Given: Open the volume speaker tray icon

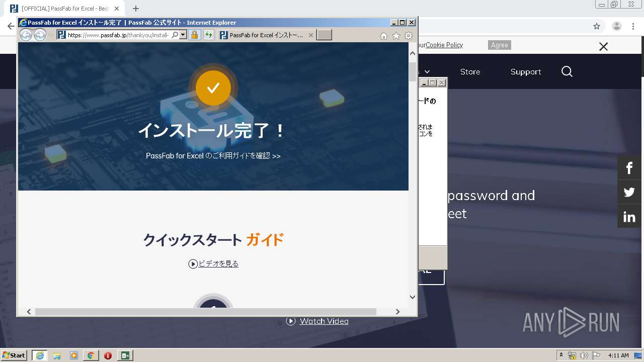Looking at the screenshot, I should (584, 355).
